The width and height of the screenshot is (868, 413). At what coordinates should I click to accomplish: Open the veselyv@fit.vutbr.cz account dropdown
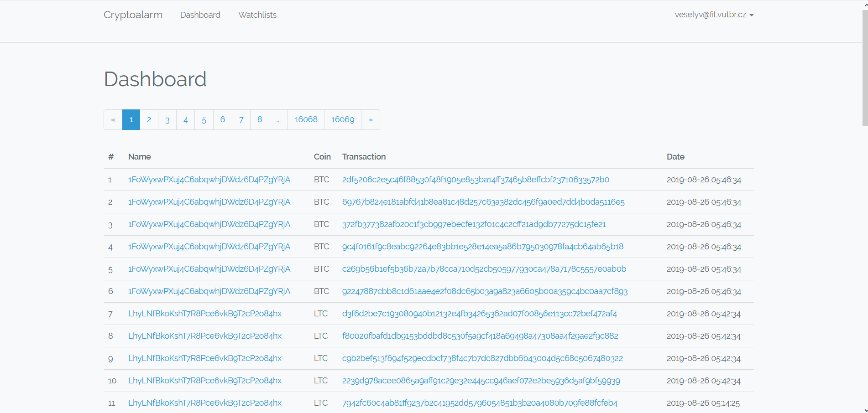tap(710, 14)
